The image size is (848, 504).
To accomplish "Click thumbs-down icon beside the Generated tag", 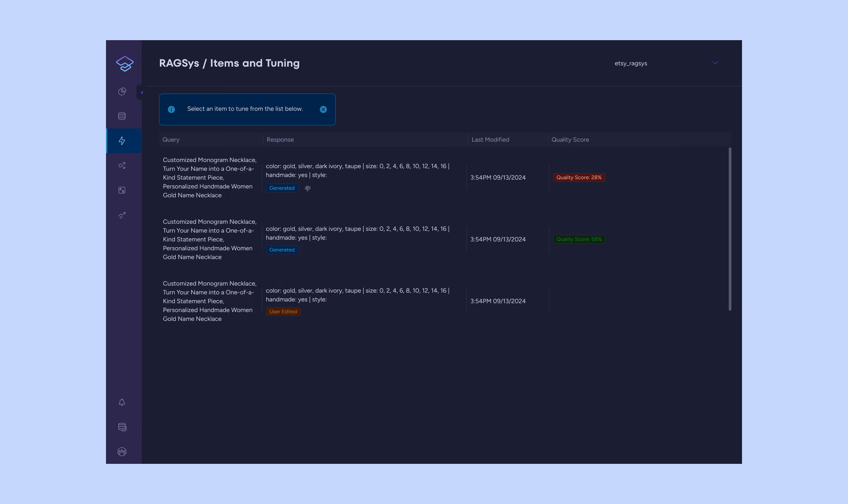I will tap(307, 188).
